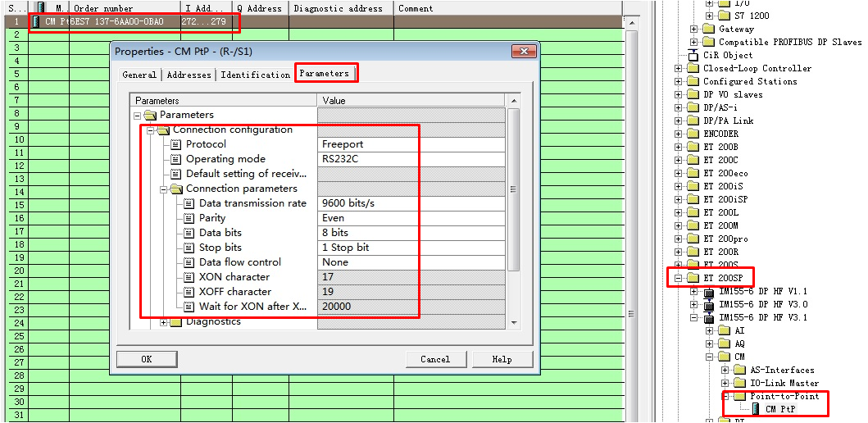Screen dimensions: 868x423
Task: Change Data bits value 8 bits
Action: point(411,233)
